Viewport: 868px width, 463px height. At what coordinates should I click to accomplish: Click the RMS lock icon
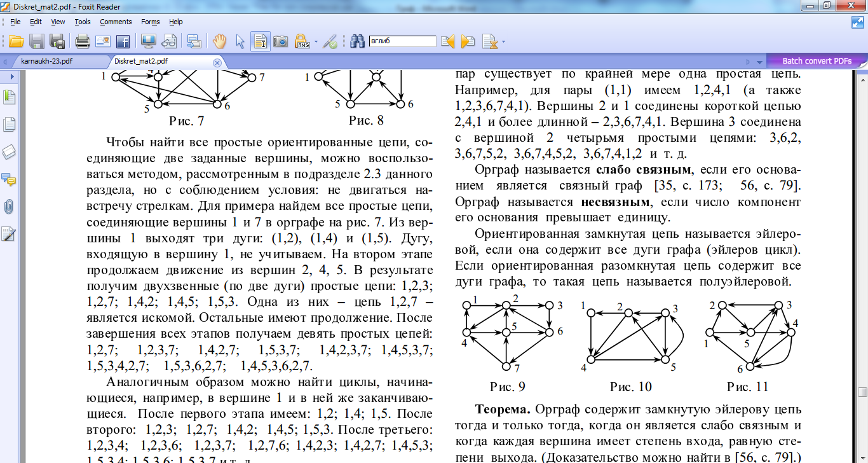click(302, 42)
